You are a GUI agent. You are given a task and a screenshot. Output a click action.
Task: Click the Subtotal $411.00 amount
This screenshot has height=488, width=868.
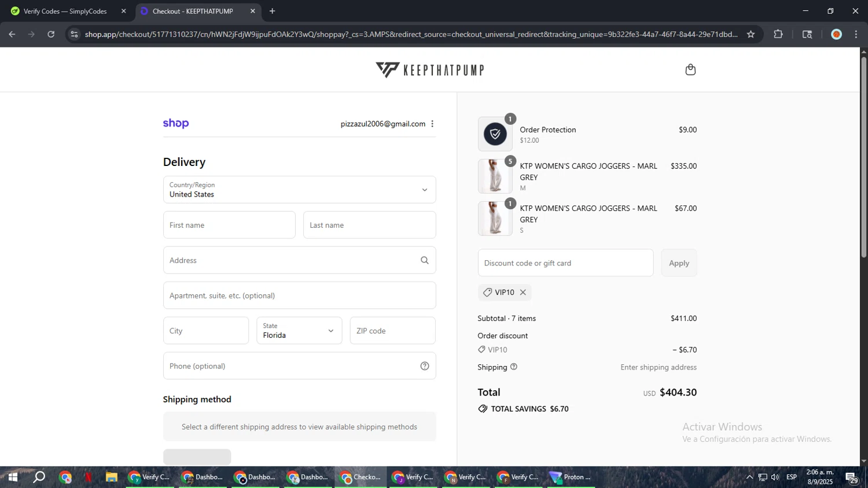coord(683,319)
